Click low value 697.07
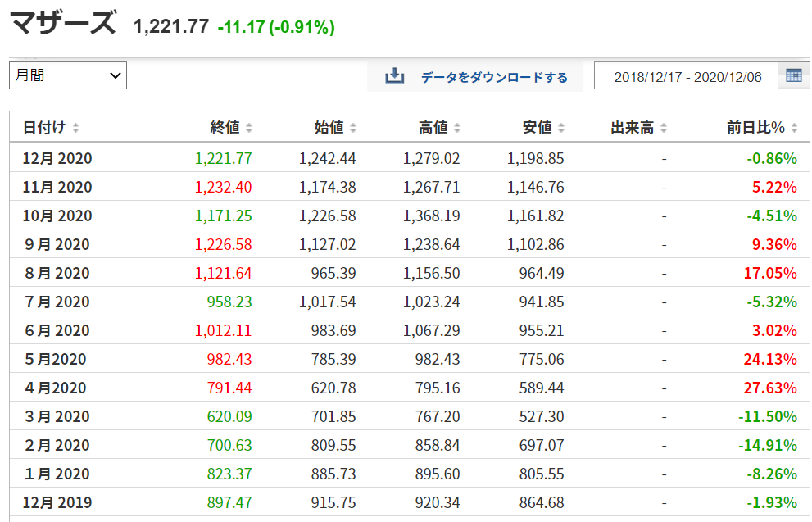812x522 pixels. [x=542, y=445]
